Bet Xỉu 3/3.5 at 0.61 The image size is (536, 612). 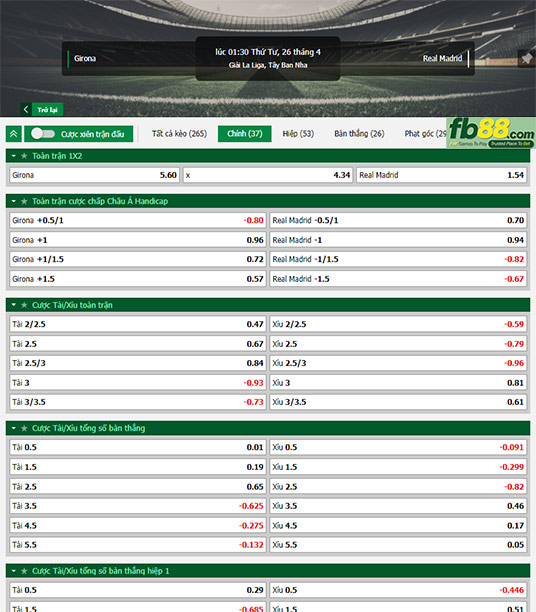(x=398, y=402)
